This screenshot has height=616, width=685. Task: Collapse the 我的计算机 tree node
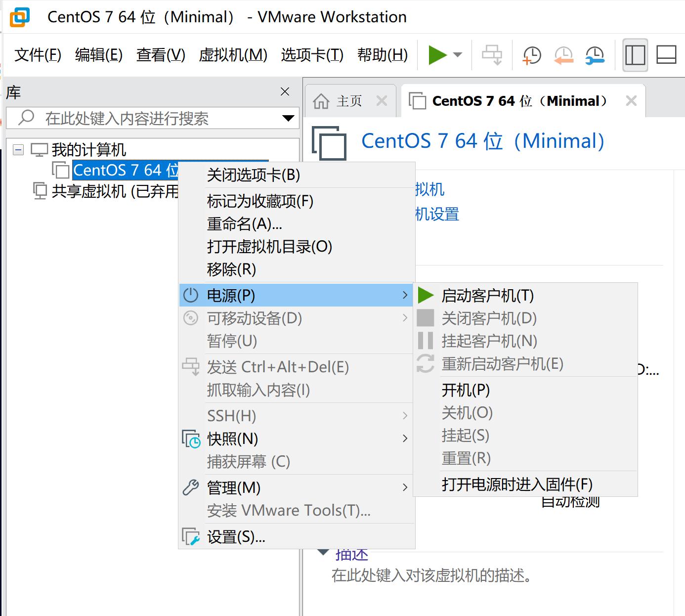coord(18,149)
